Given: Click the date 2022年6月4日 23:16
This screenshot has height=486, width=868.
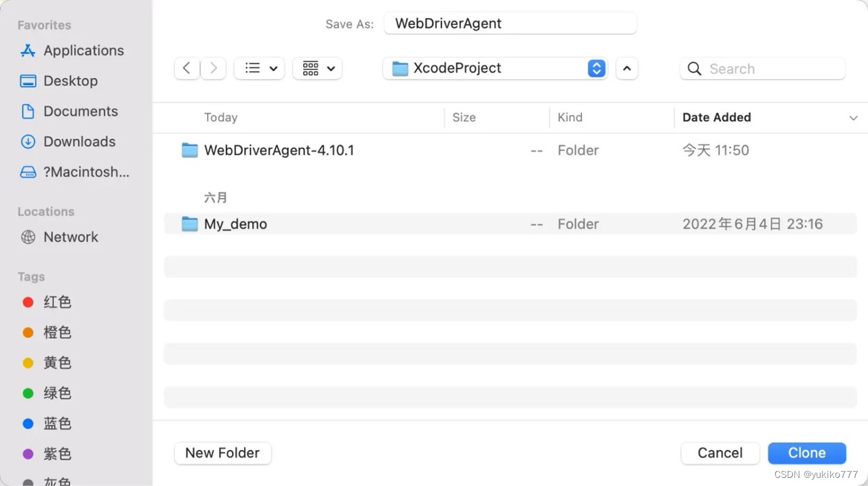Looking at the screenshot, I should (753, 224).
